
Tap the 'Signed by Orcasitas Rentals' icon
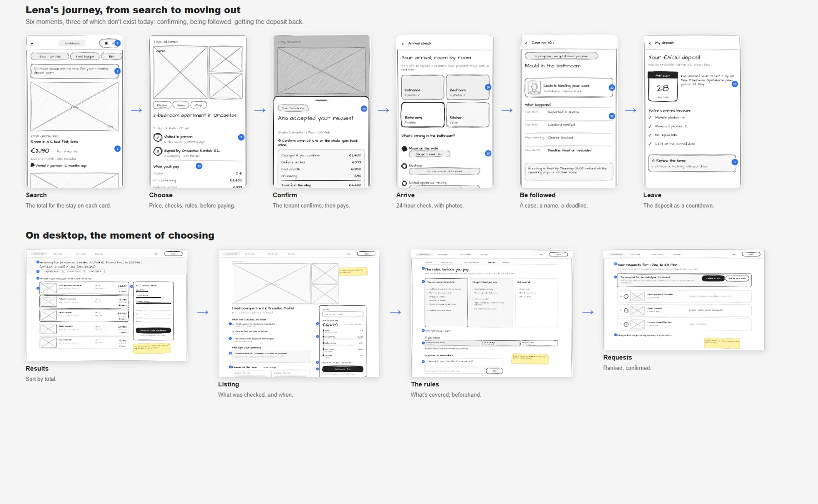158,151
